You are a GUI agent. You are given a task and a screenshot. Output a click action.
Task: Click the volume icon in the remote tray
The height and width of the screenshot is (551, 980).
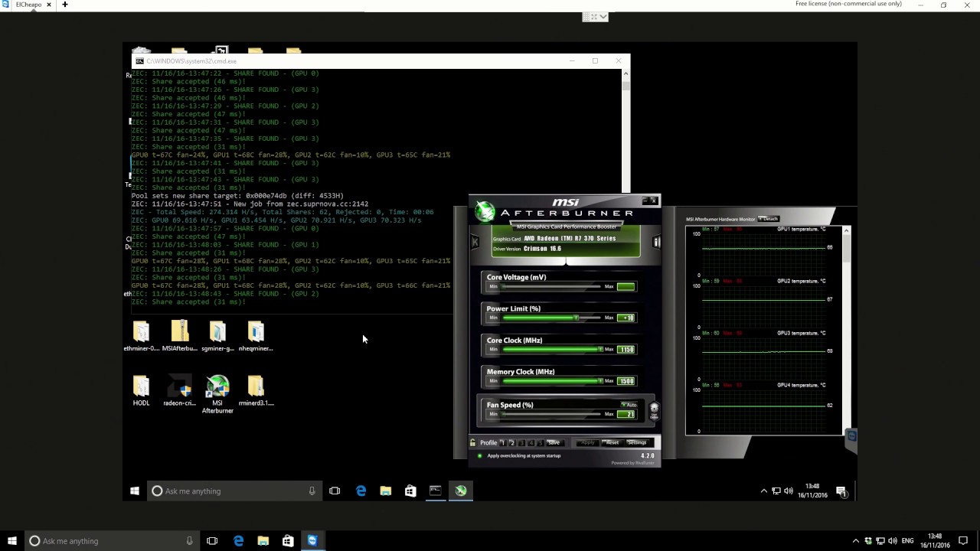tap(789, 491)
